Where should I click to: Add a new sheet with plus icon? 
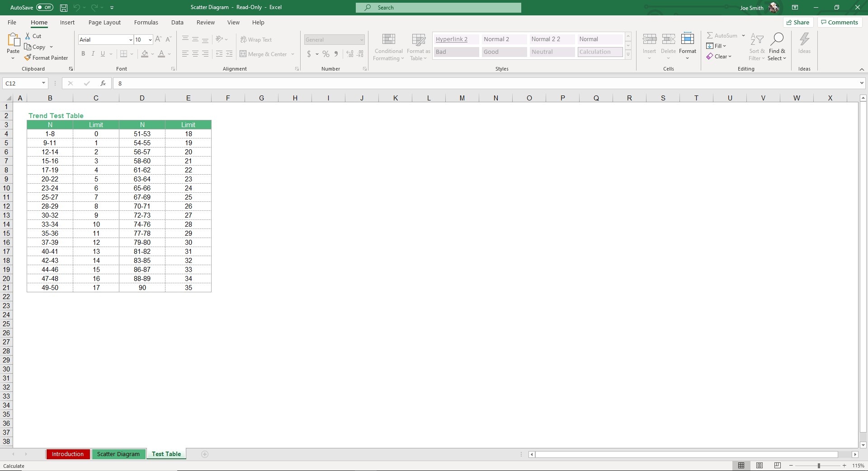click(205, 454)
